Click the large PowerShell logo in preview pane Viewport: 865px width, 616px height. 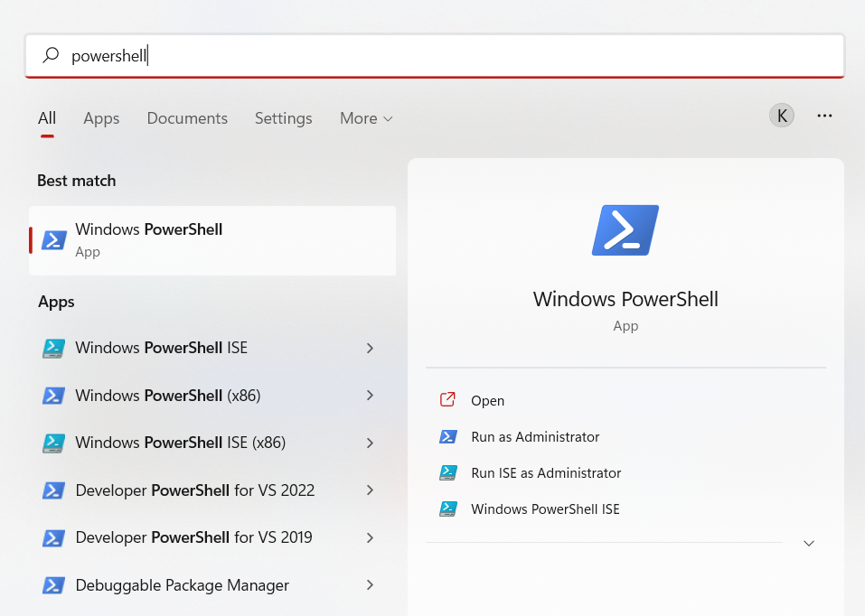(x=625, y=230)
